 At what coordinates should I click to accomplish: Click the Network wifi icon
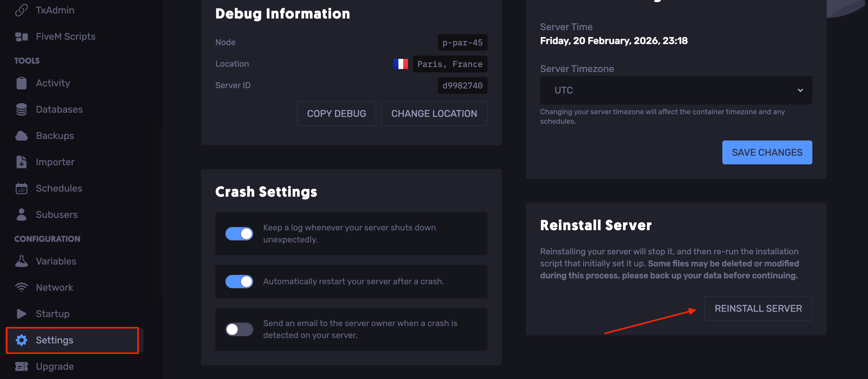pyautogui.click(x=21, y=288)
